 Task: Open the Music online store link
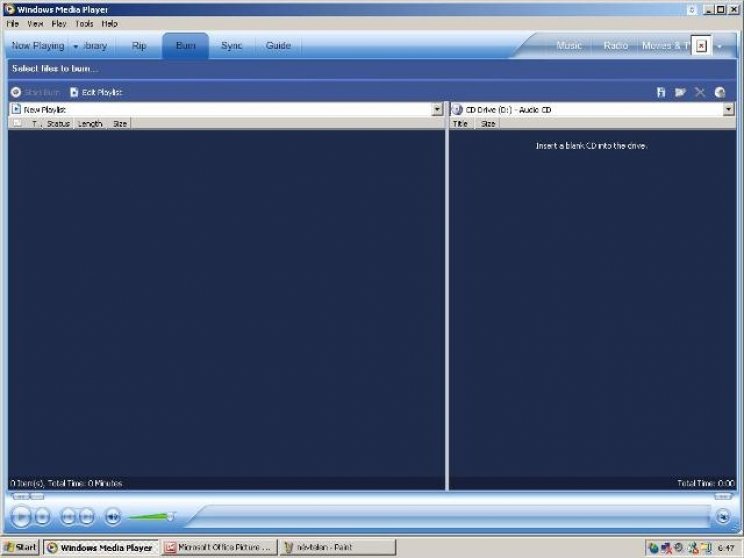pos(569,46)
